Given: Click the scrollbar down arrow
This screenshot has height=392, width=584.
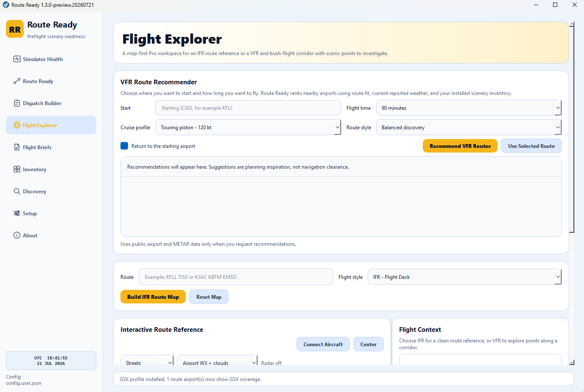Looking at the screenshot, I should [x=572, y=362].
